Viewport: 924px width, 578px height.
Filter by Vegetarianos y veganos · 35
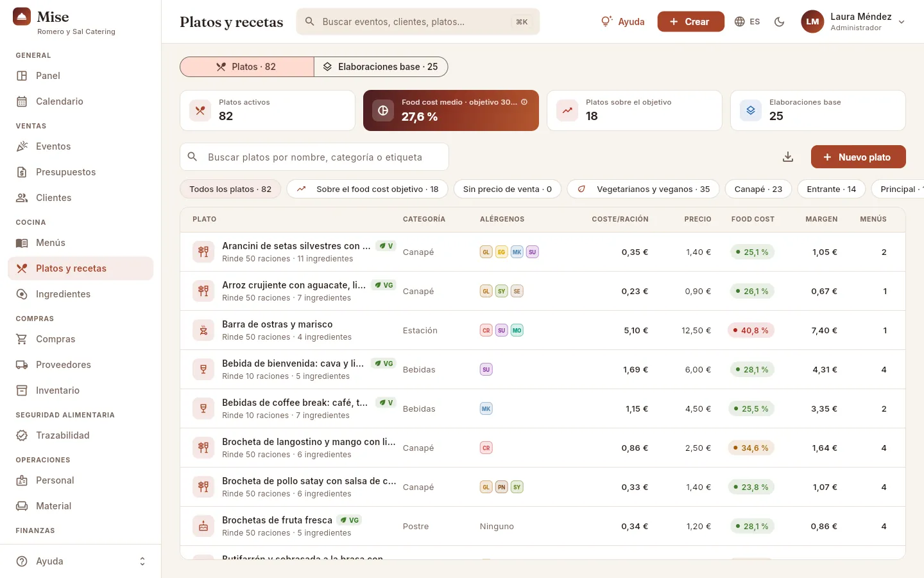point(643,189)
